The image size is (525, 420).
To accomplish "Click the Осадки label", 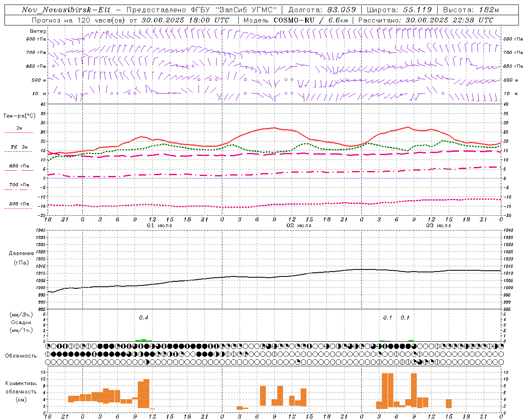I will pos(21,322).
